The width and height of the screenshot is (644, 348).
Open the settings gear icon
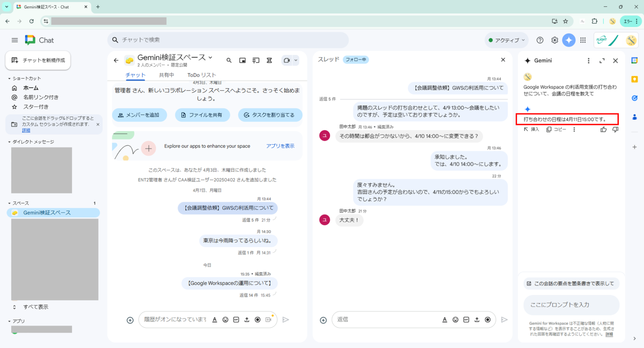[x=554, y=40]
